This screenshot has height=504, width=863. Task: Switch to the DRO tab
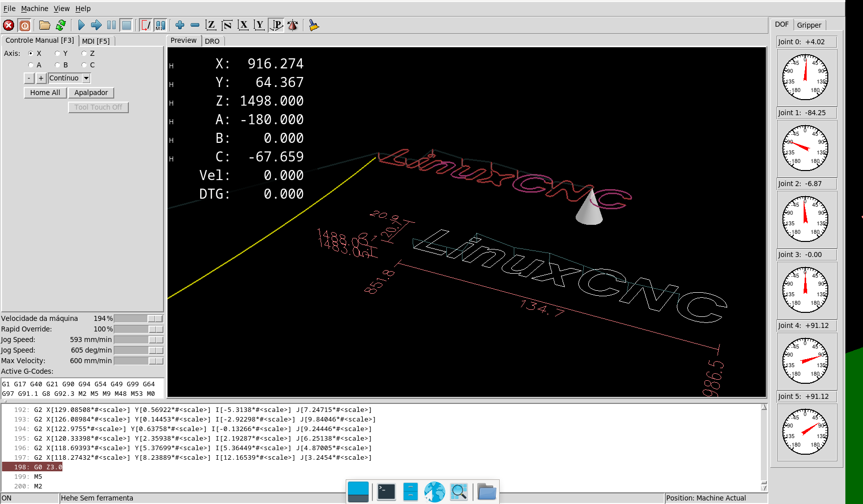coord(212,41)
